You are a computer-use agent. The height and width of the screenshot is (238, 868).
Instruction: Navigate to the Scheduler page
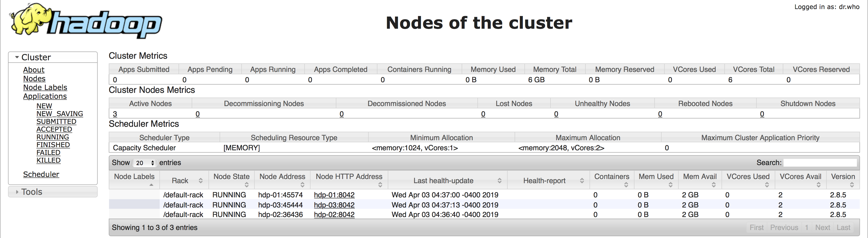click(41, 174)
